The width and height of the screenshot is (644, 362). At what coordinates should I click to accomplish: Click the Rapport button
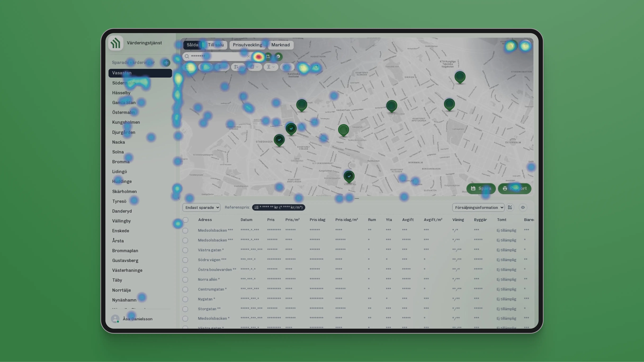pos(514,188)
